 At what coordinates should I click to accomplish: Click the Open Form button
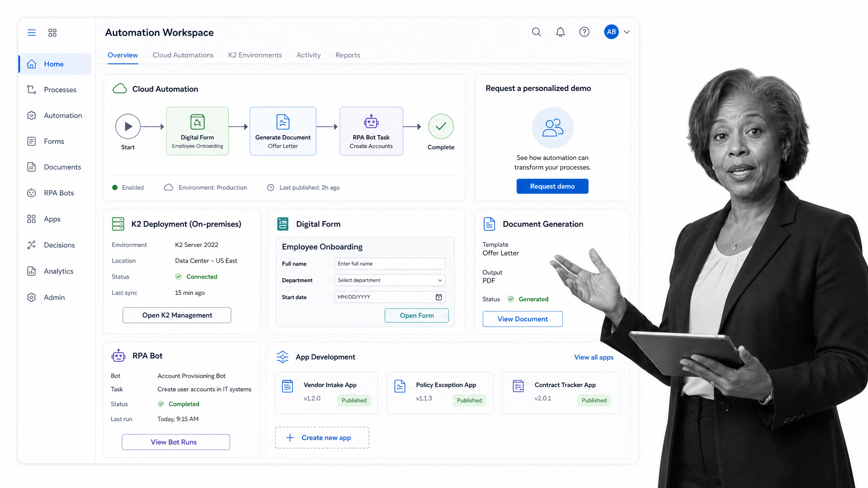pos(417,316)
